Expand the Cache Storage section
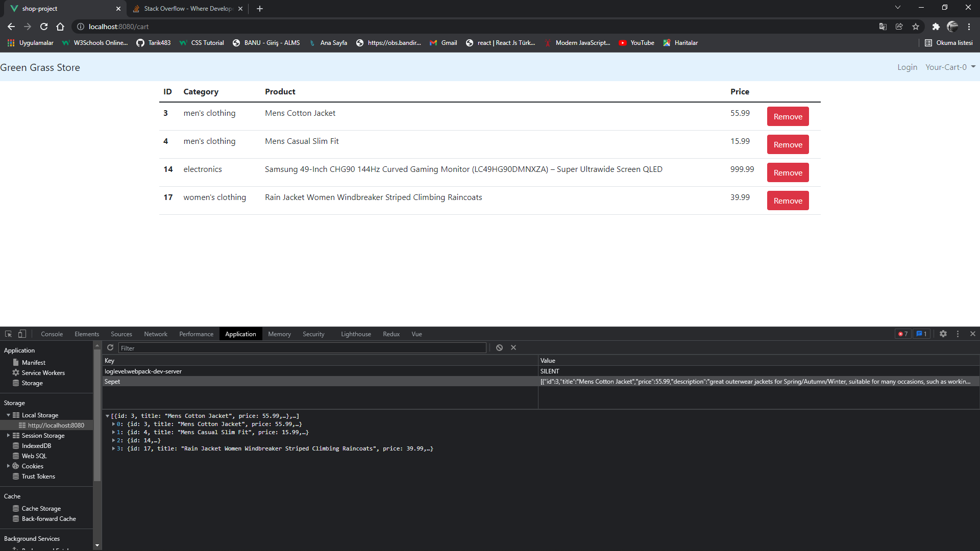Viewport: 980px width, 551px height. pyautogui.click(x=41, y=508)
